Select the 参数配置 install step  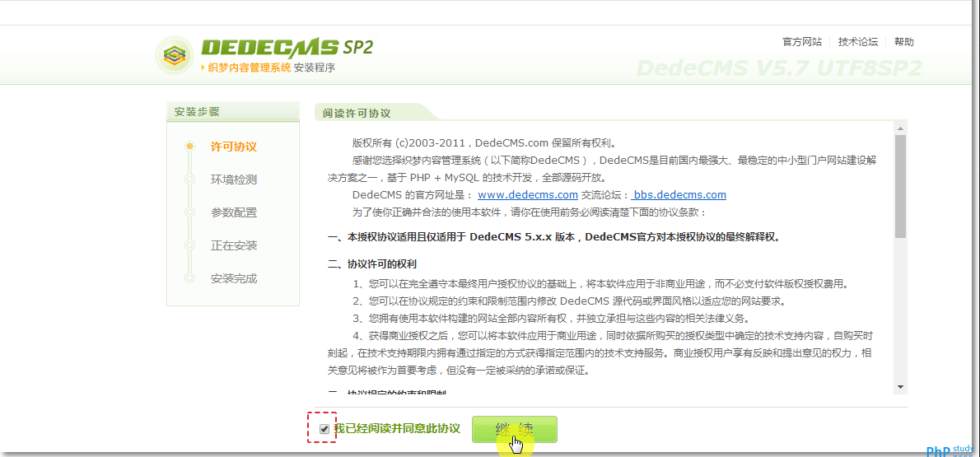tap(234, 212)
